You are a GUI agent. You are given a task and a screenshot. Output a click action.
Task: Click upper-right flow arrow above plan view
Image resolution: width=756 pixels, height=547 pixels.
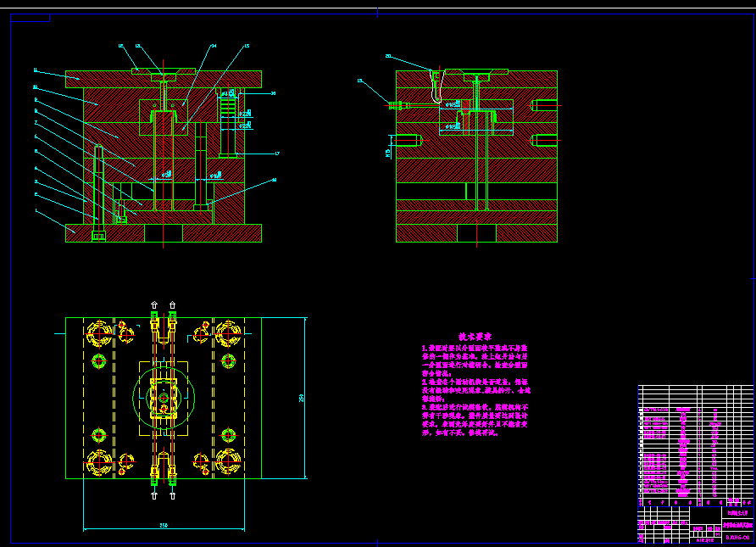coord(173,304)
